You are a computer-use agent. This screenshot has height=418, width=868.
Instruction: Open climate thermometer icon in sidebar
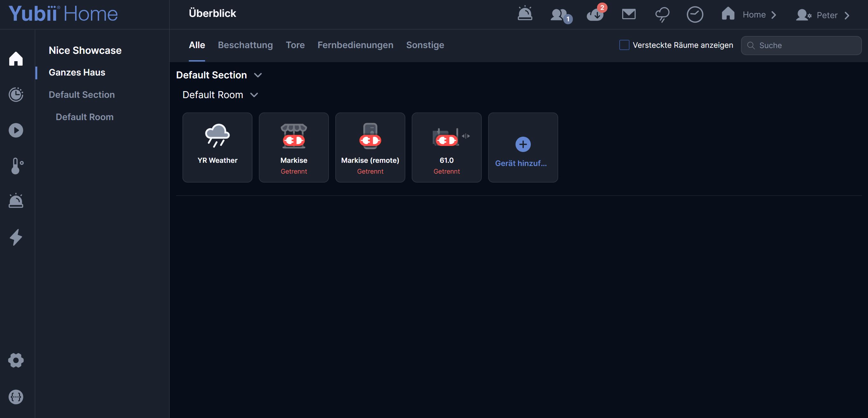16,166
